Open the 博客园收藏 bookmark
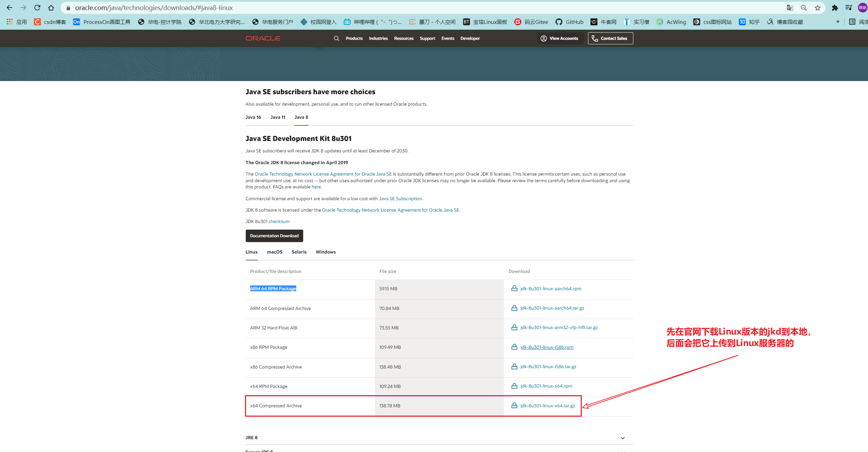Screen dimensions: 868x452 click(x=785, y=22)
